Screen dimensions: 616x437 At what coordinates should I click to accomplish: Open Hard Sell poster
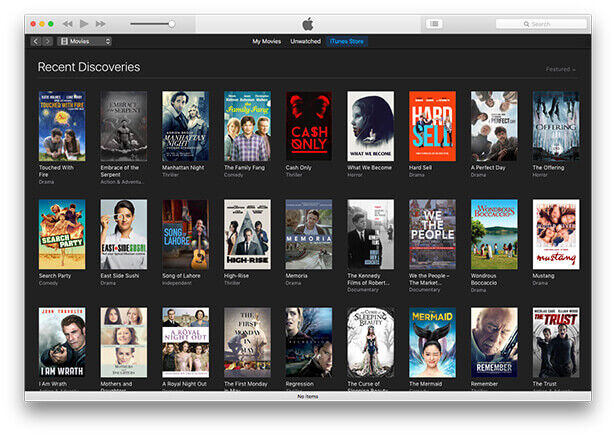[x=432, y=126]
